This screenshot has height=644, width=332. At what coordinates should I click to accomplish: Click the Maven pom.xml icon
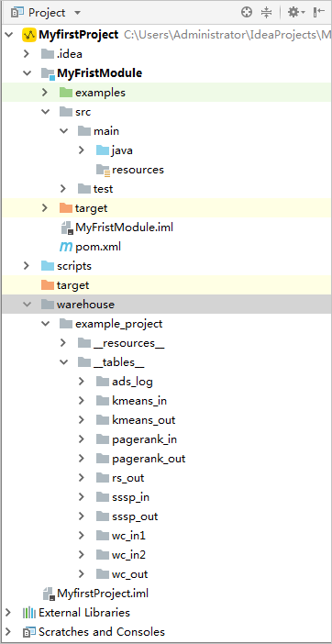[66, 247]
